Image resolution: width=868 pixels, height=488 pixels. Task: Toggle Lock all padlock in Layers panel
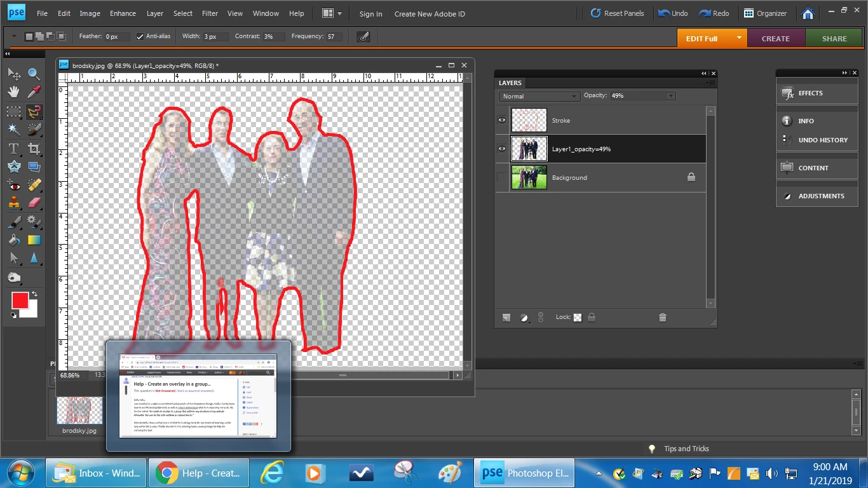[x=592, y=317]
